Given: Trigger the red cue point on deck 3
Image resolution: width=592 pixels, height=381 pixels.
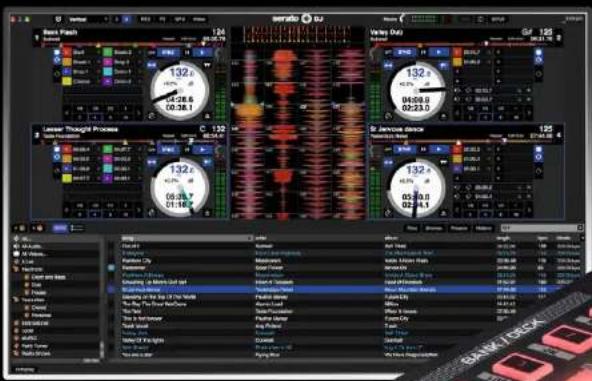Looking at the screenshot, I should point(67,150).
